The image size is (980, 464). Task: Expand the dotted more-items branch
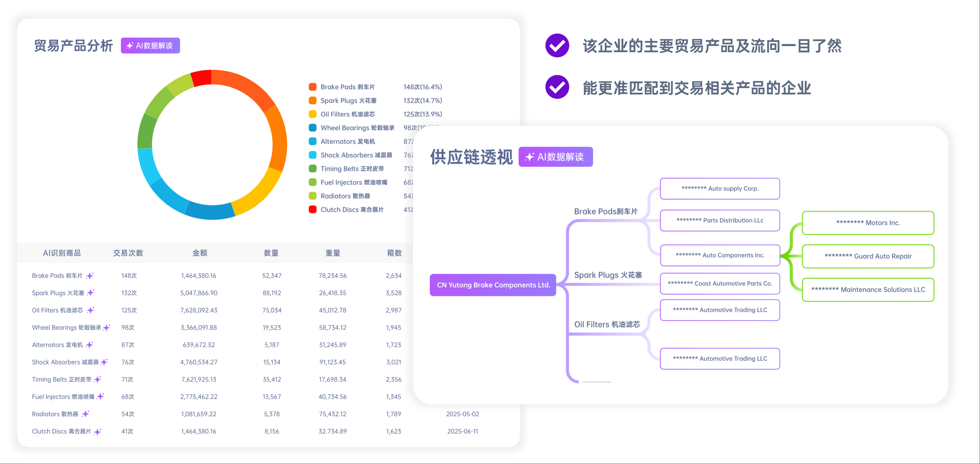(596, 382)
